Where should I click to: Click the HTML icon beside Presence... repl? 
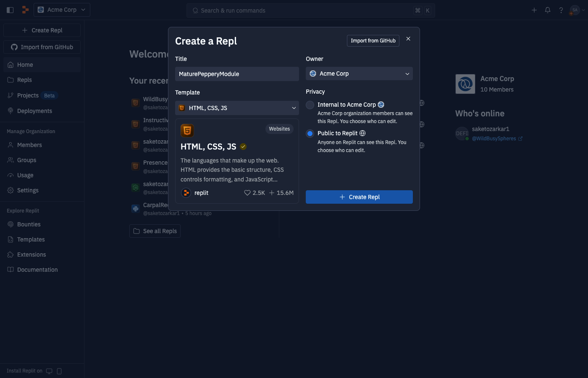[136, 166]
